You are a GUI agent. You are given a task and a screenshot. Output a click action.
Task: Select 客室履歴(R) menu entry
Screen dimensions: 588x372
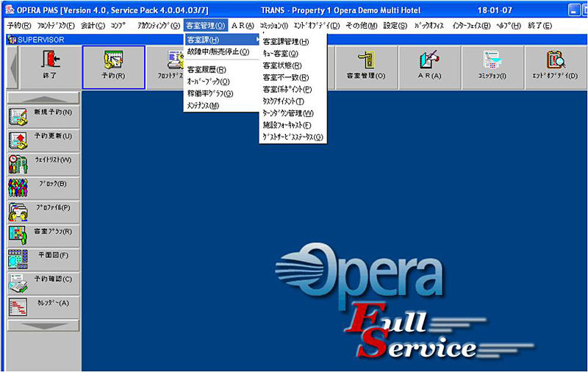point(207,70)
